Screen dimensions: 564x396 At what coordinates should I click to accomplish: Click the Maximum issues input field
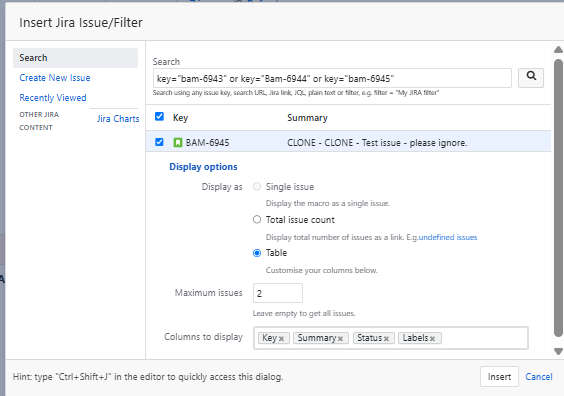click(x=278, y=293)
